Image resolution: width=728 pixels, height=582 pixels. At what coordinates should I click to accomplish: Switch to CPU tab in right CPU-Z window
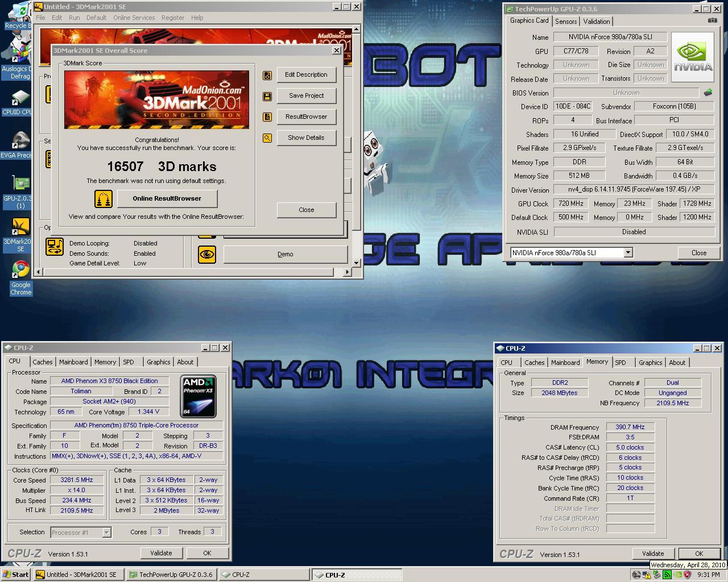(x=506, y=363)
